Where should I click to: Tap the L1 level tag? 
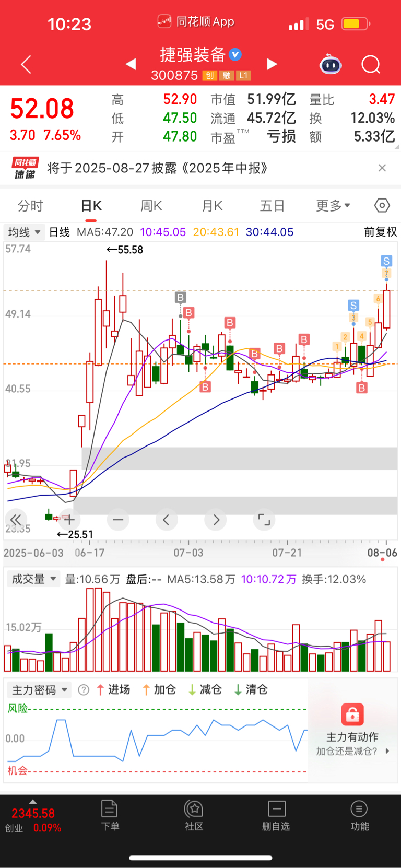point(243,75)
